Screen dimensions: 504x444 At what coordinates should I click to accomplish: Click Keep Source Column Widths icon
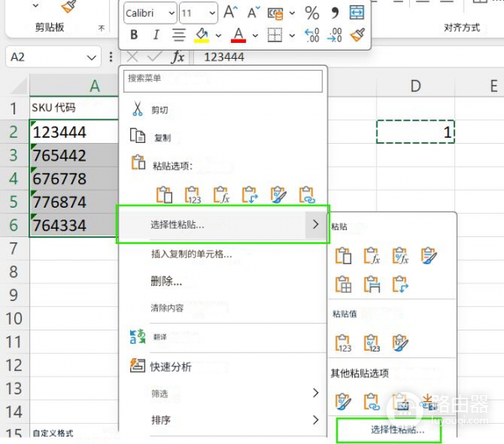point(372,284)
